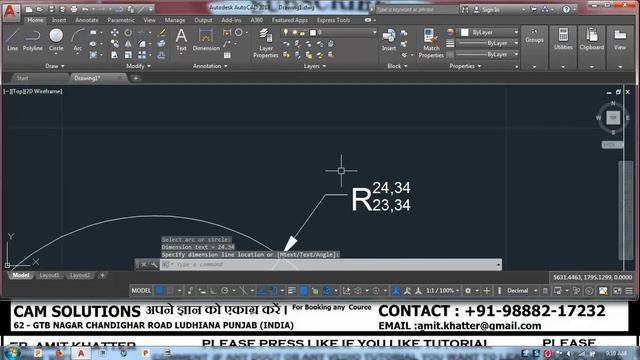Toggle transparency display in status bar
640x360 pixels.
[304, 291]
